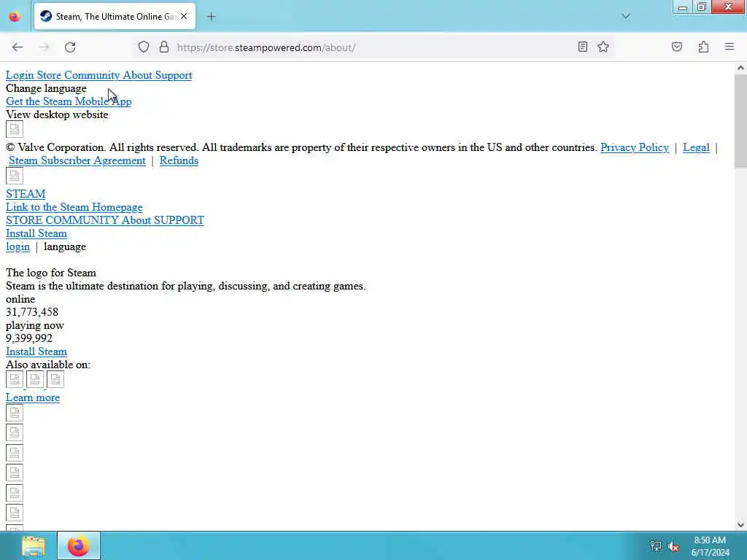Viewport: 747px width, 560px height.
Task: Click Install Steam link below player count
Action: 36,351
